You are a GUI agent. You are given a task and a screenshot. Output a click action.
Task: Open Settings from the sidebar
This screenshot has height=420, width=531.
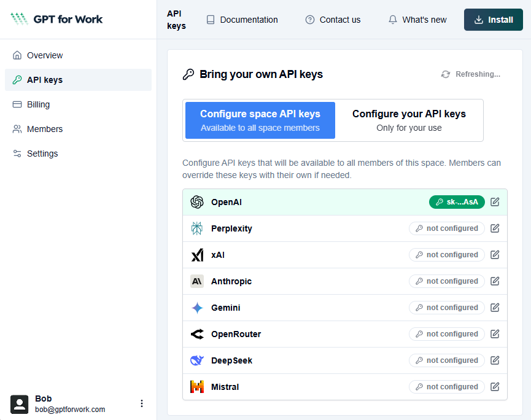pyautogui.click(x=42, y=154)
